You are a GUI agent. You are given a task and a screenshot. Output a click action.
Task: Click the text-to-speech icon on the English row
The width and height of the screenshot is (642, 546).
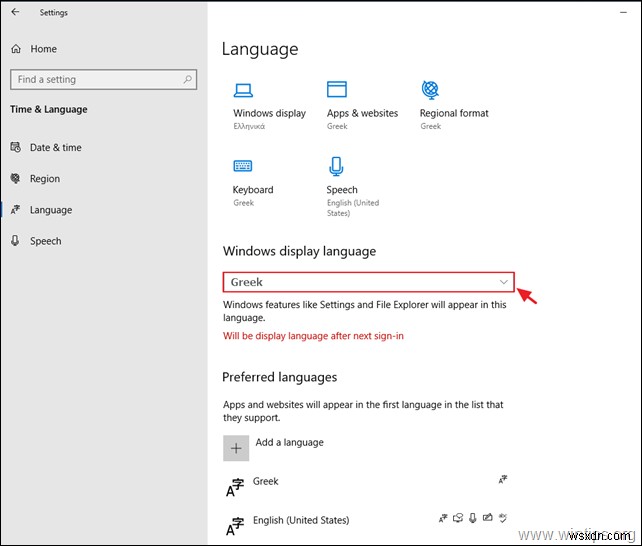tap(458, 518)
